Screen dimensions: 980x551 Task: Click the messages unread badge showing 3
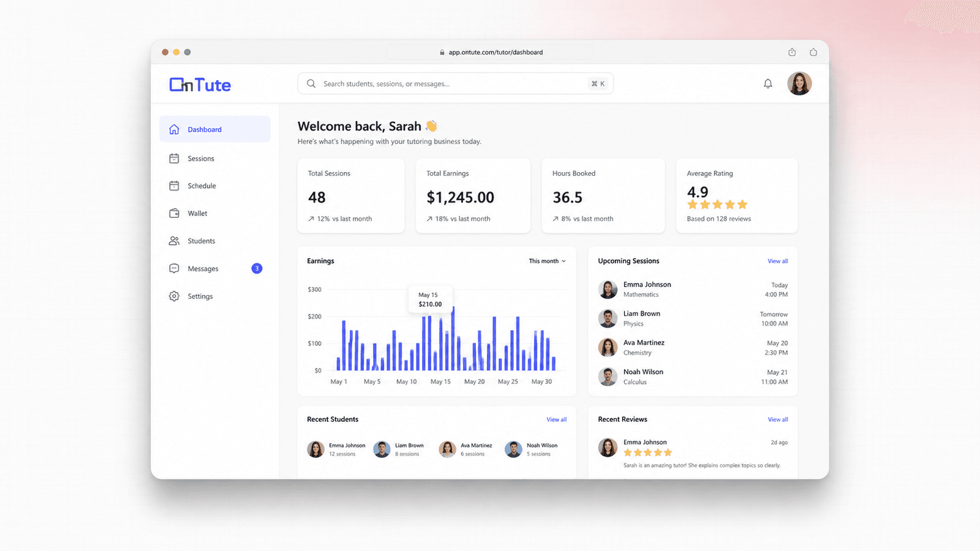pos(257,268)
